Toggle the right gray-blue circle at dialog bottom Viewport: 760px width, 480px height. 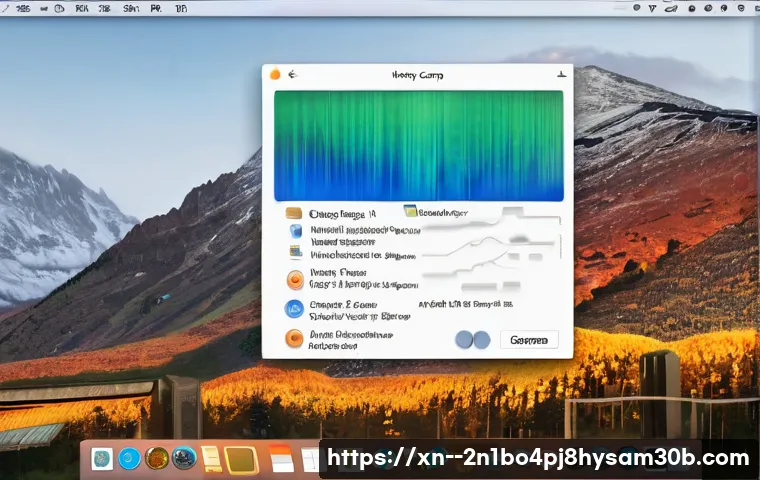481,340
